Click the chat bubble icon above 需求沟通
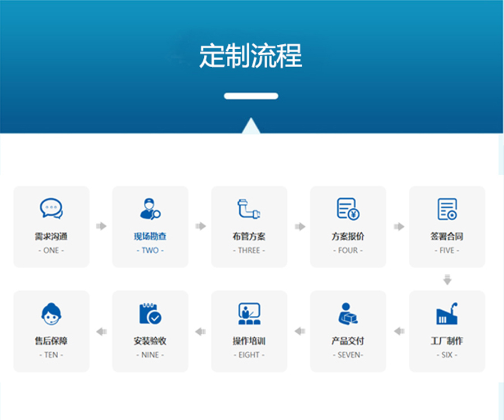504x420 pixels. (x=51, y=209)
